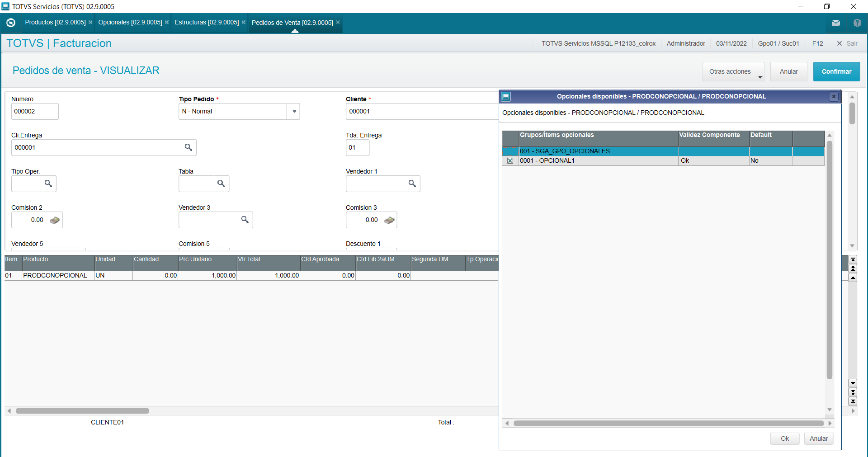This screenshot has height=457, width=868.
Task: Click the Tipo Oper. search magnifier icon
Action: pyautogui.click(x=48, y=184)
